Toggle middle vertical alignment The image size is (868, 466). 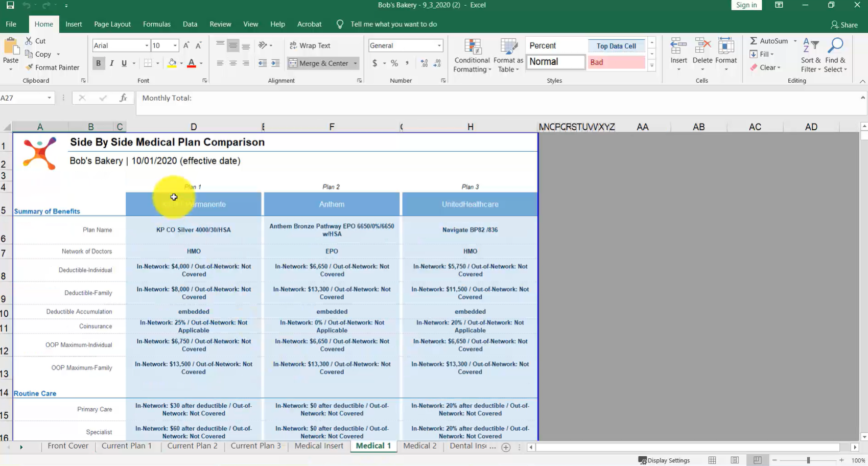pos(233,45)
